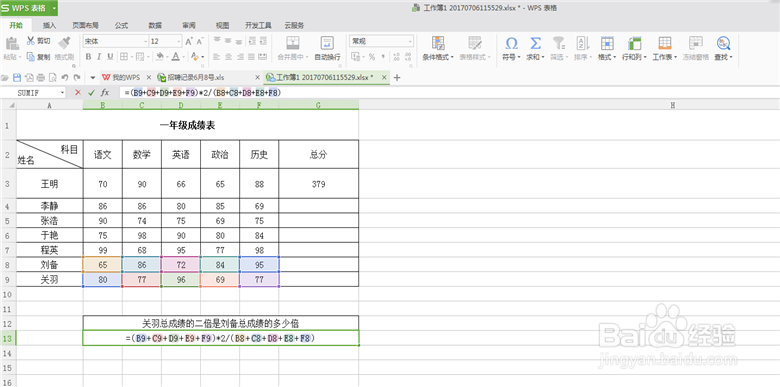Add a new document tab with plus button
Viewport: 780px width, 387px height.
tap(397, 78)
